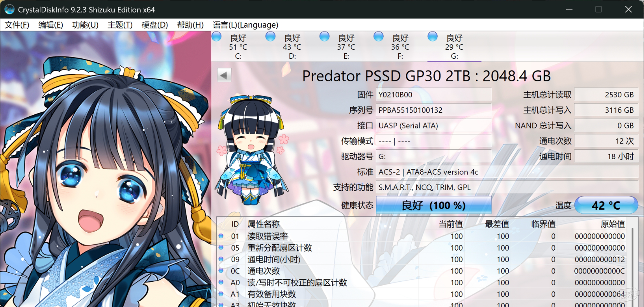The image size is (644, 307).
Task: Switch to disk D: tab showing 43 °C
Action: click(x=292, y=47)
